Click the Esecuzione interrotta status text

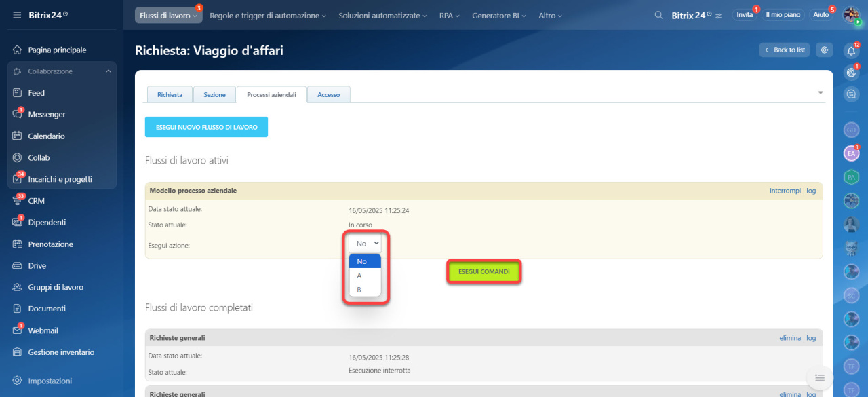(x=380, y=371)
